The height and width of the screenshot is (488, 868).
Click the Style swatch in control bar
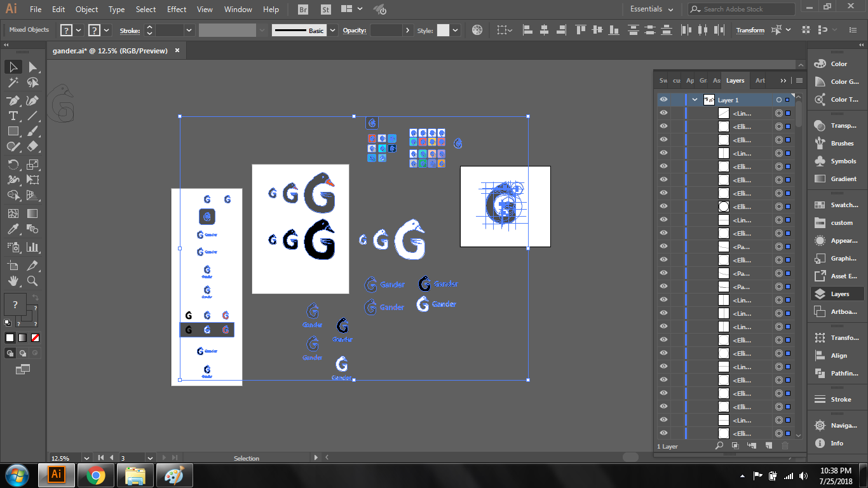(443, 30)
